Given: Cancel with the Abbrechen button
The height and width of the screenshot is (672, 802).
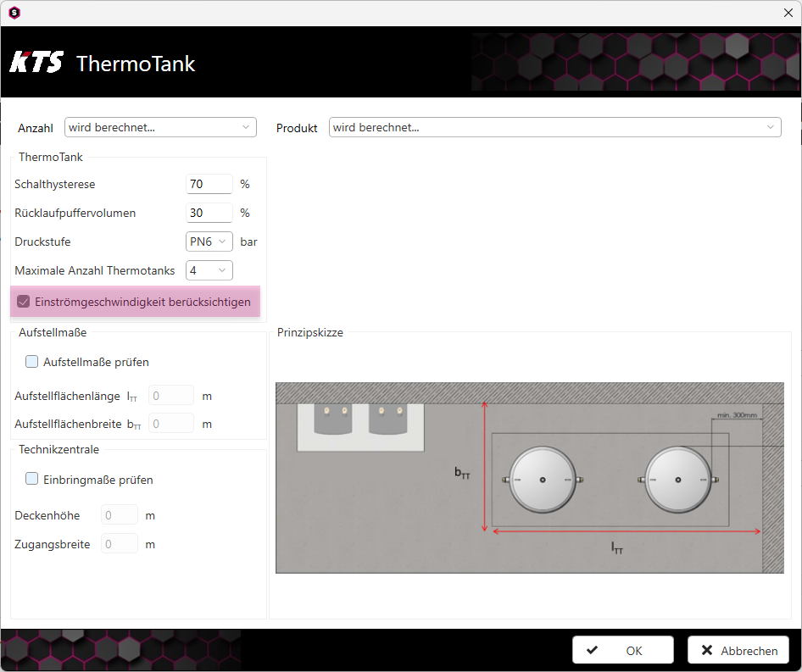Looking at the screenshot, I should [x=738, y=650].
